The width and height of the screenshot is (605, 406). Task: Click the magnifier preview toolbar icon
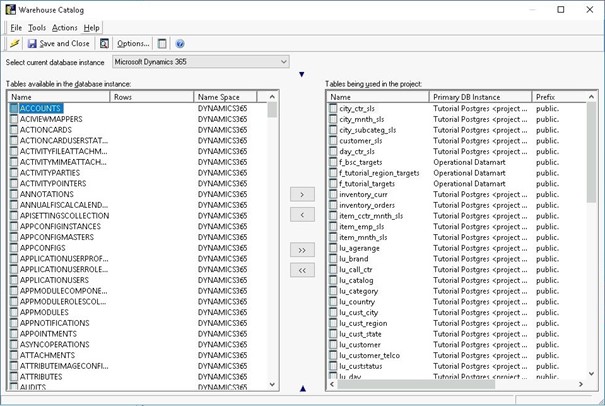pyautogui.click(x=105, y=44)
